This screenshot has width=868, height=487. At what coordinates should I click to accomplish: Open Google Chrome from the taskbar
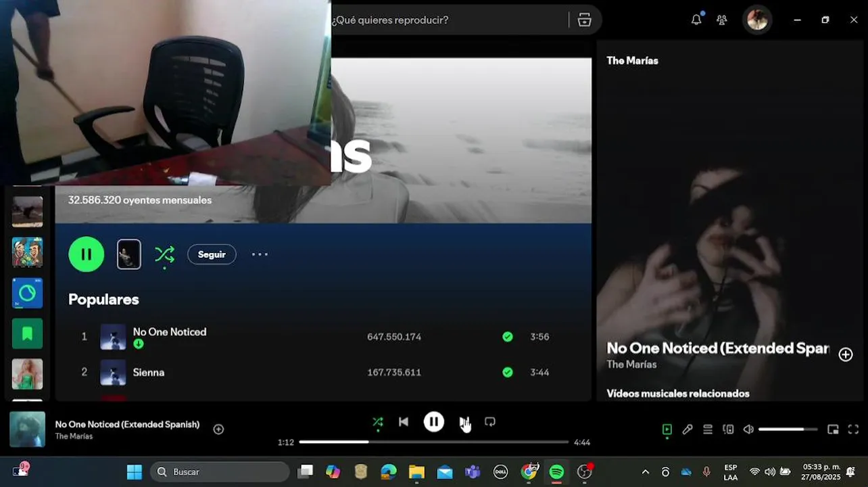tap(529, 471)
